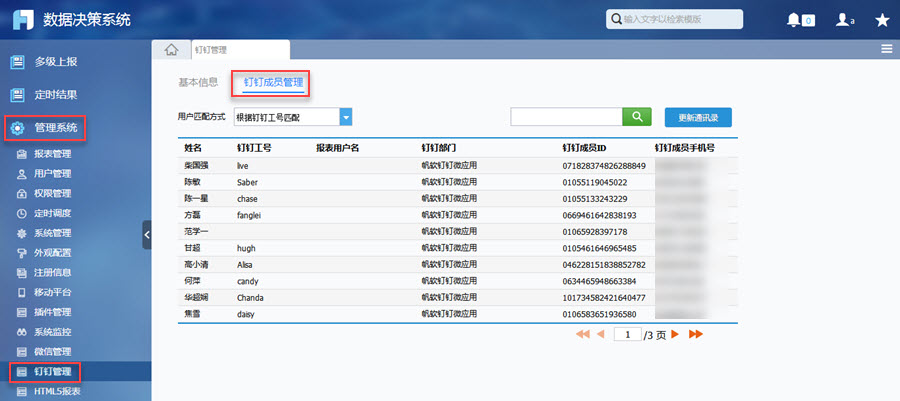Open the hamburger menu at top right
The width and height of the screenshot is (900, 401).
pyautogui.click(x=887, y=49)
